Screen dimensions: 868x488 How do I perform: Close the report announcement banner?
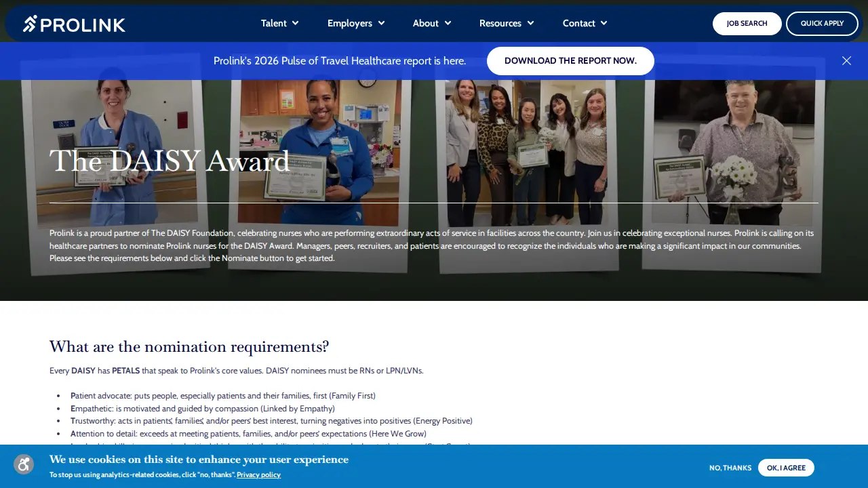(x=846, y=61)
